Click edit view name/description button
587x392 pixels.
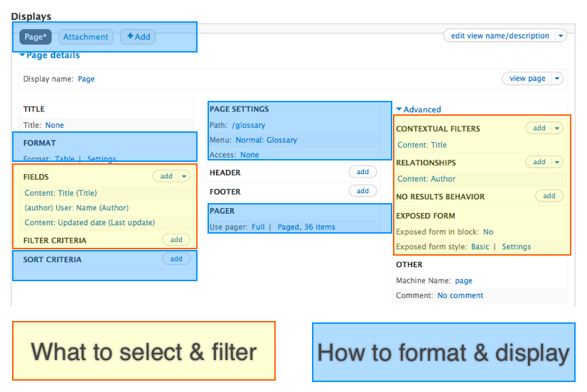(500, 36)
